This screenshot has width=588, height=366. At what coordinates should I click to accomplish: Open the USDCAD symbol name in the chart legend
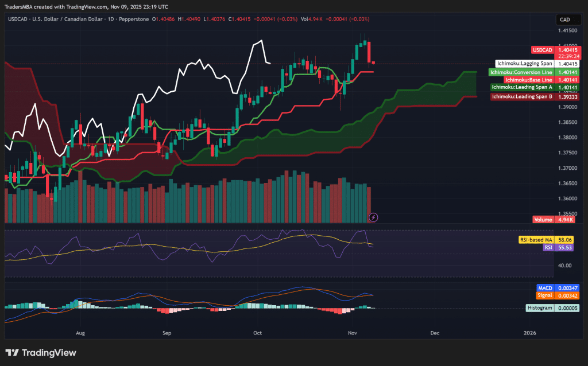pyautogui.click(x=18, y=19)
